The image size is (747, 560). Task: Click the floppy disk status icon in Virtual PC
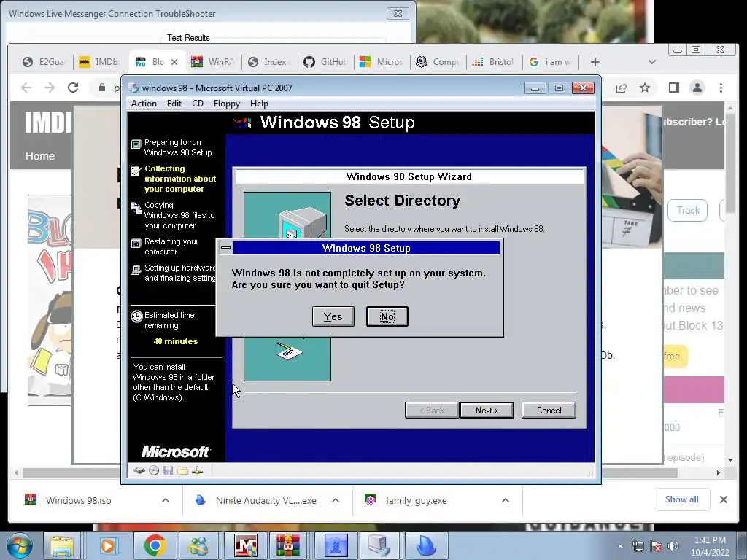point(168,470)
